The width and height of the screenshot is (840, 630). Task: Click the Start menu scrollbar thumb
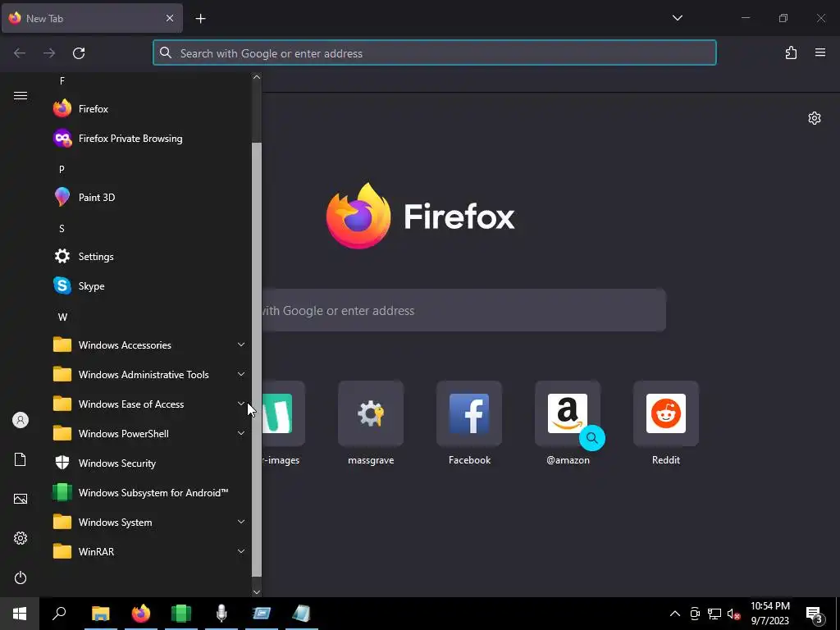(x=257, y=359)
